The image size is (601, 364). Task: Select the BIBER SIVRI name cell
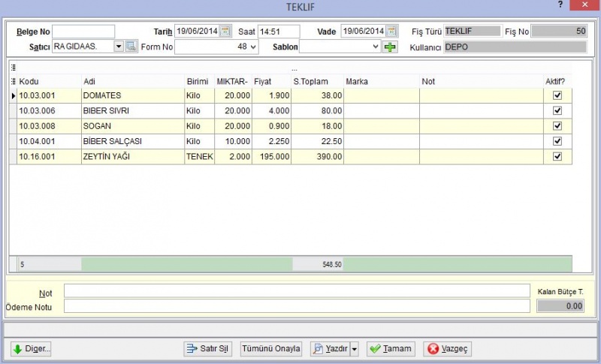point(133,110)
